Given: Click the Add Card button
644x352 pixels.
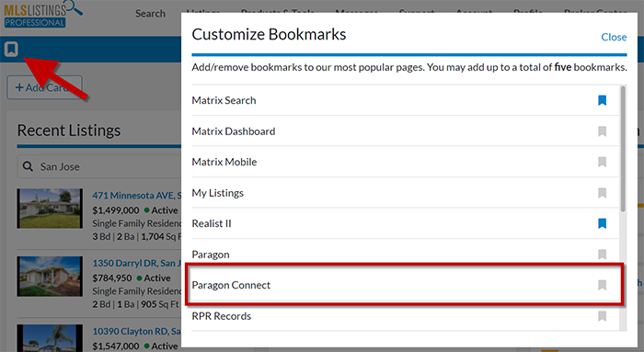Looking at the screenshot, I should click(44, 87).
